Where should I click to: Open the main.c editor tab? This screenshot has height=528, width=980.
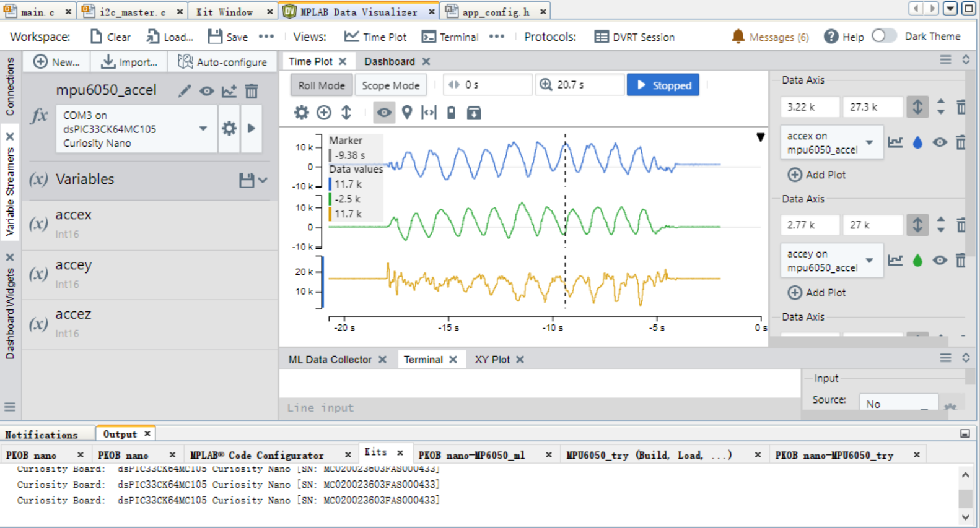coord(37,12)
